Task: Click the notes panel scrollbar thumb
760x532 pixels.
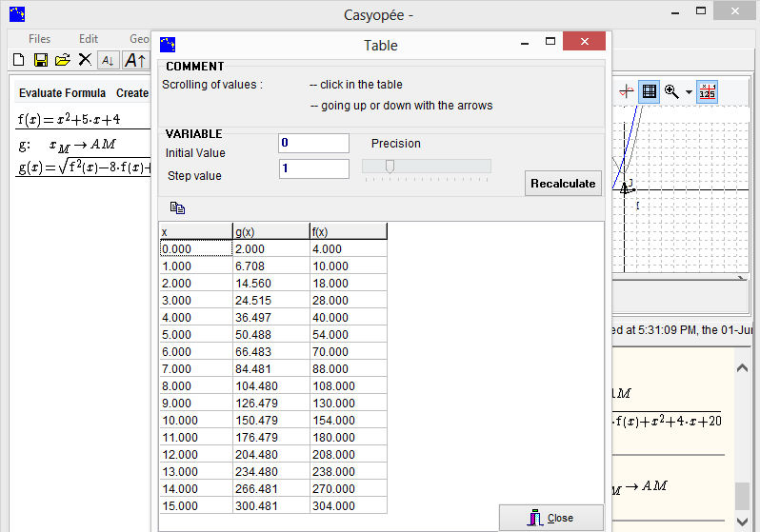Action: 742,496
